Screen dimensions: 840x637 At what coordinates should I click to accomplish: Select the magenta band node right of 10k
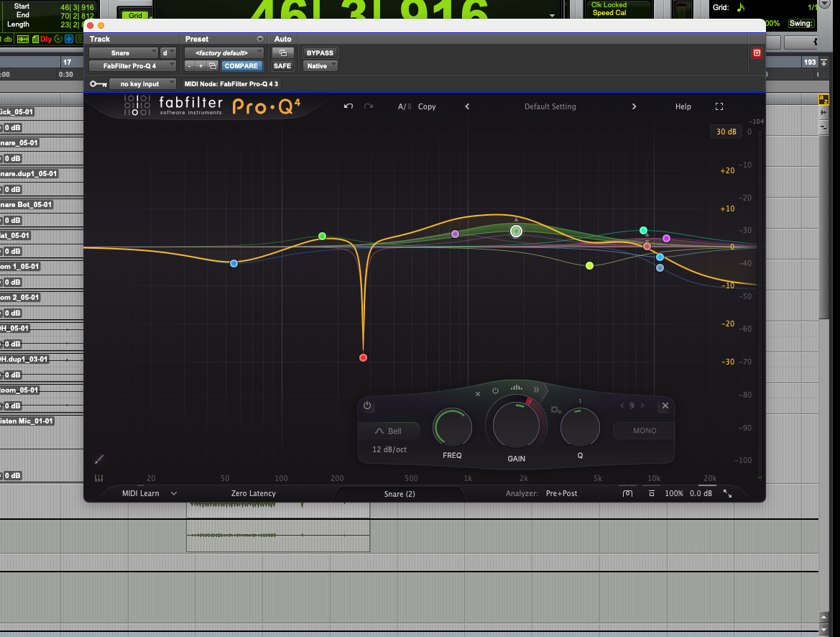click(x=666, y=238)
